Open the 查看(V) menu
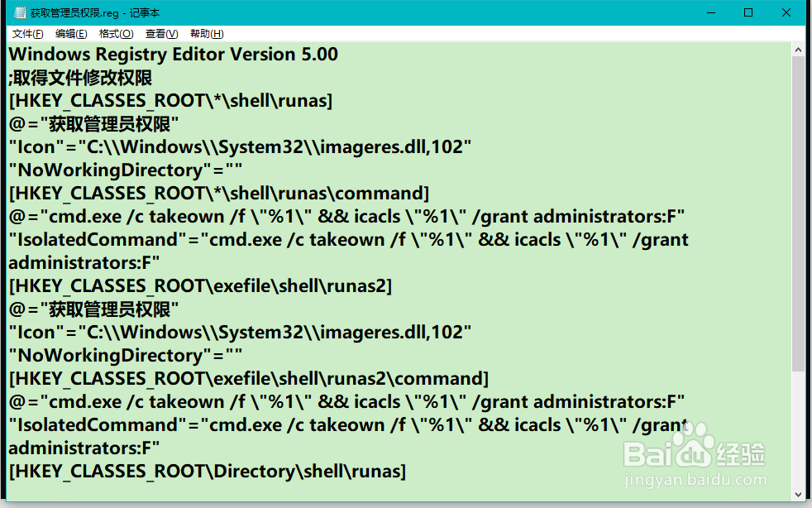 [161, 34]
